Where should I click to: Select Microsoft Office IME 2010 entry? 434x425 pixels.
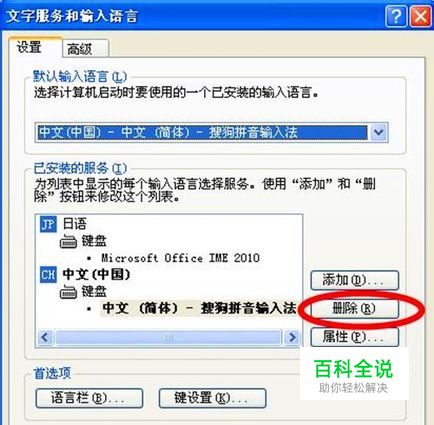pos(180,258)
